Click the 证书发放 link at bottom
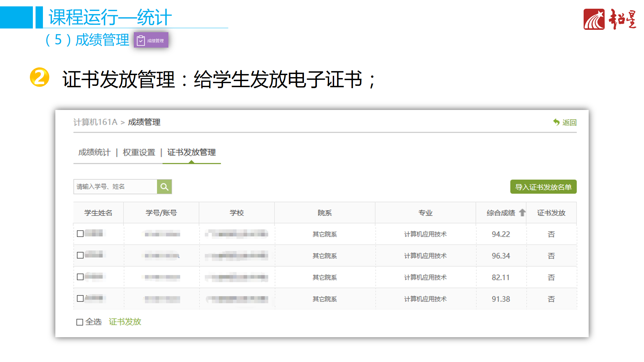 click(x=125, y=322)
